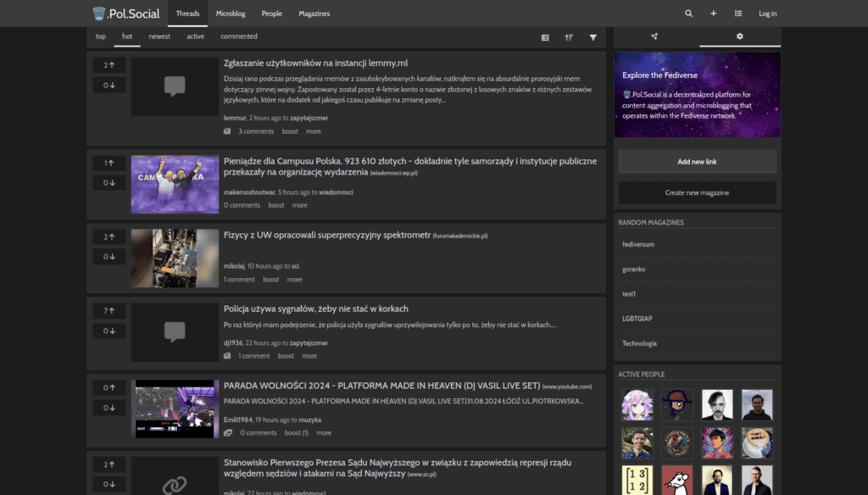868x495 pixels.
Task: Expand more options on lemmy.ml thread
Action: point(314,131)
